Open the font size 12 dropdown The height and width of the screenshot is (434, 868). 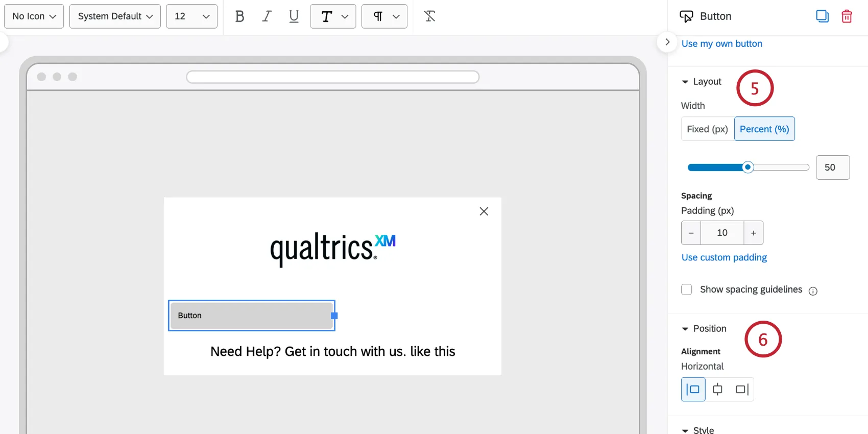pyautogui.click(x=191, y=16)
